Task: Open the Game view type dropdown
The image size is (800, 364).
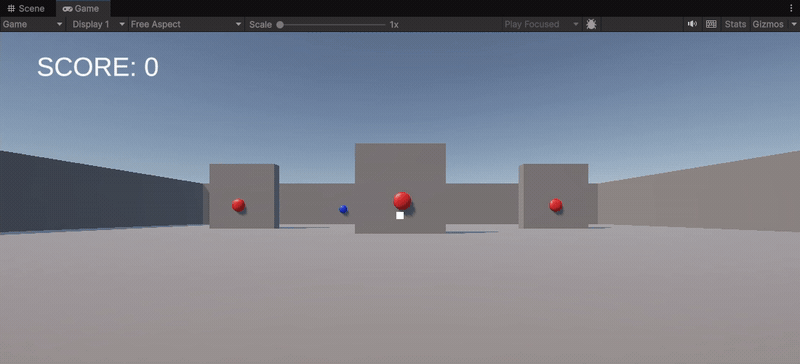Action: click(33, 24)
